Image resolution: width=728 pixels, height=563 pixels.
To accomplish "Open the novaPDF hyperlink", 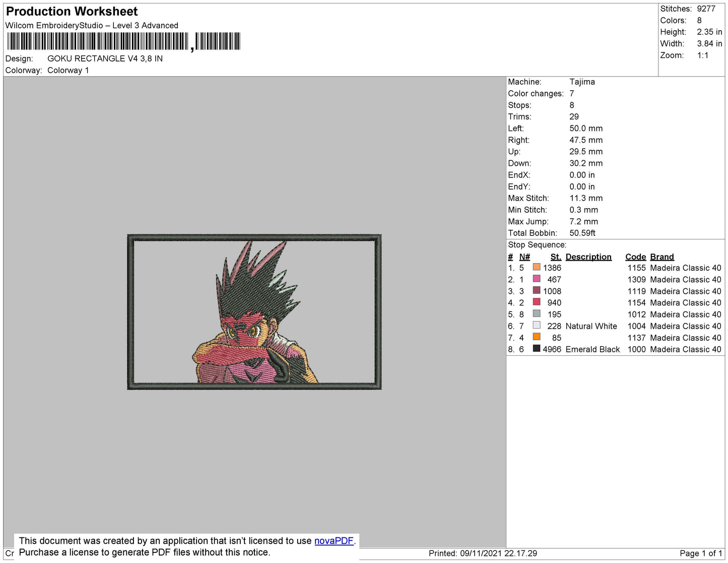I will coord(334,541).
